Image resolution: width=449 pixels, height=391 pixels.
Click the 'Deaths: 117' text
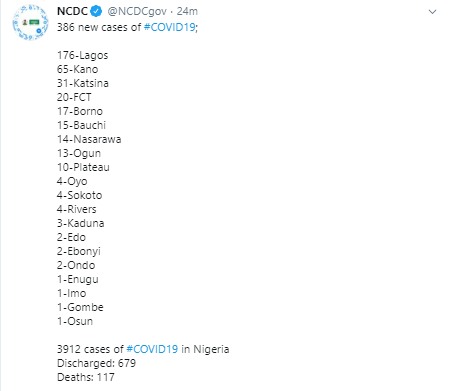(x=86, y=377)
